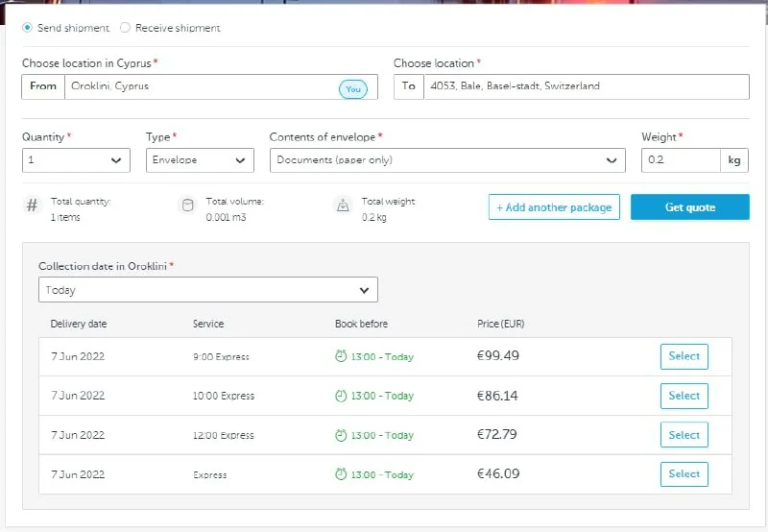Click the Weight input field
This screenshot has height=532, width=768.
click(x=680, y=160)
